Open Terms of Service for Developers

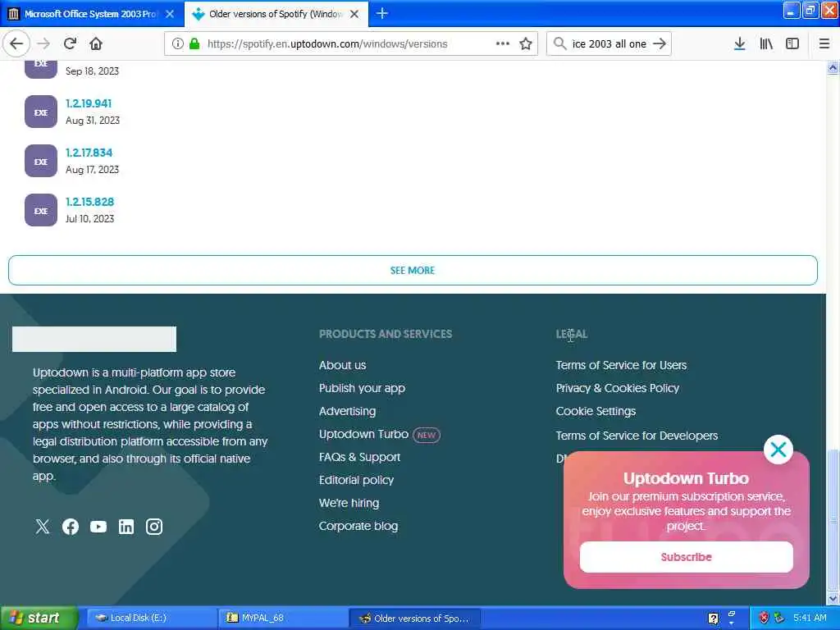point(637,436)
